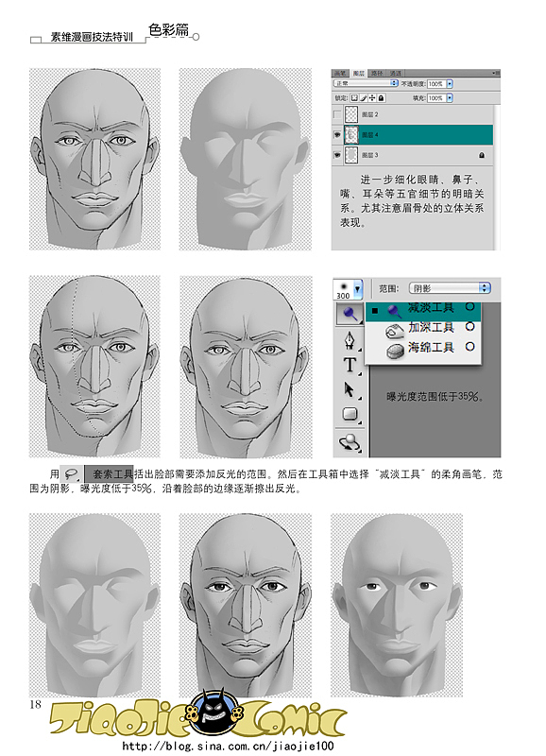The height and width of the screenshot is (756, 546).
Task: Click the lasso tool icon in the instruction text
Action: point(72,474)
